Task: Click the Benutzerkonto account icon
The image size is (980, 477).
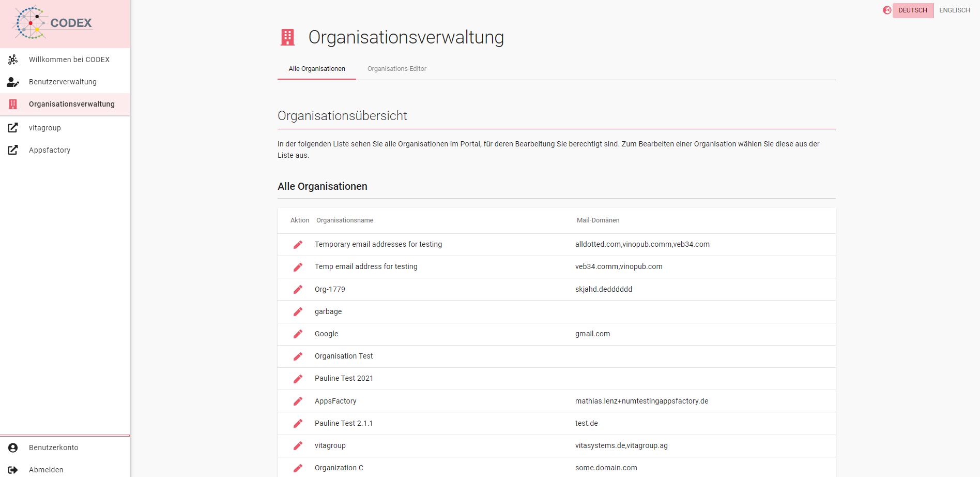Action: pos(13,448)
